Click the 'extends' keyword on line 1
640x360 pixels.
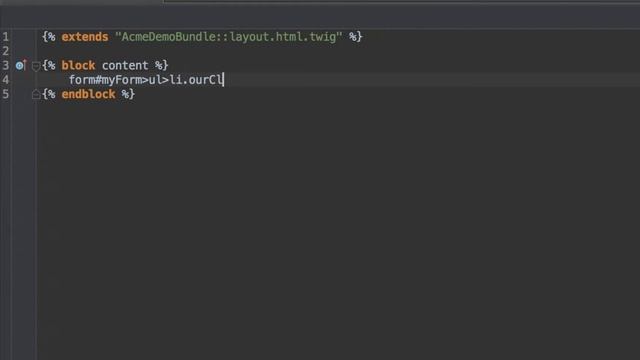(x=85, y=37)
